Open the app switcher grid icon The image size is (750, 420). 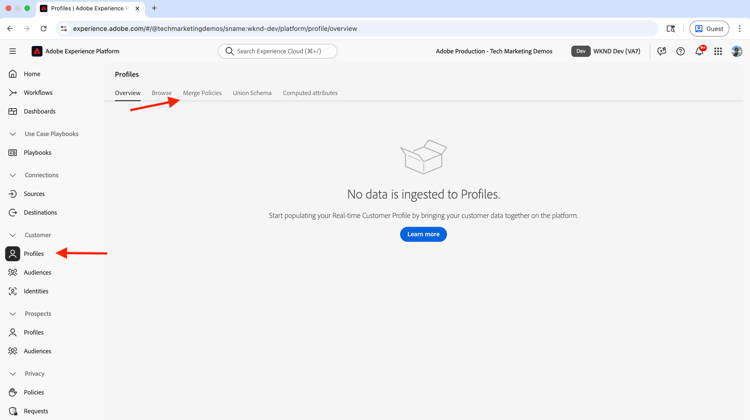pyautogui.click(x=718, y=51)
